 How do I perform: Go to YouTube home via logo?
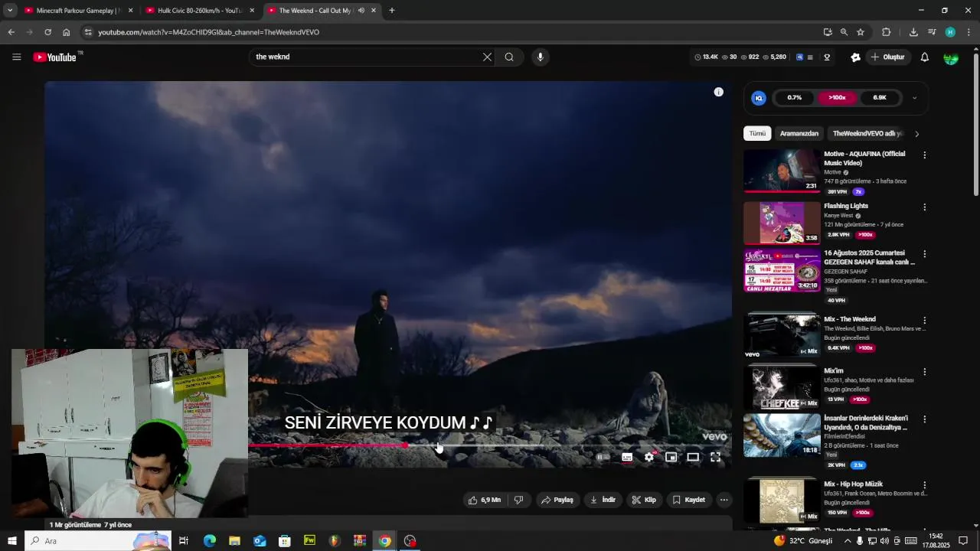(55, 57)
